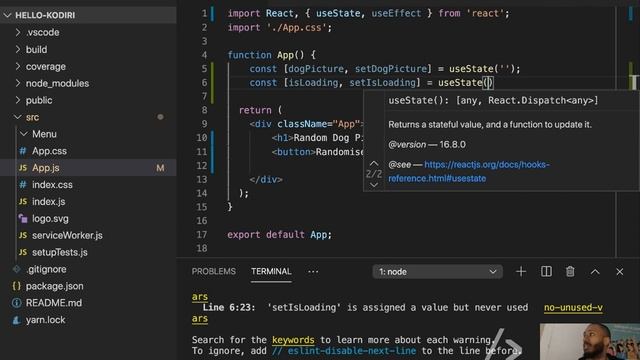Viewport: 640px width, 360px height.
Task: Click setDogPicture on line 5
Action: tap(391, 69)
